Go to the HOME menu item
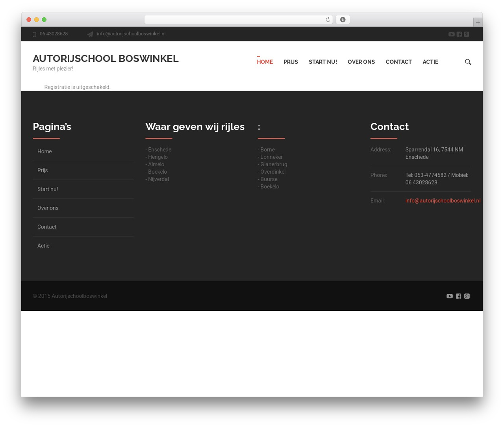The image size is (504, 427). click(265, 62)
